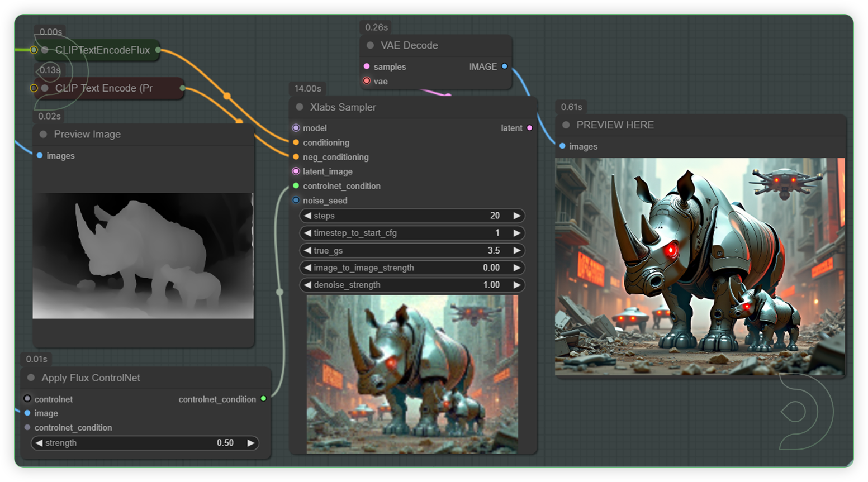Image resolution: width=868 pixels, height=482 pixels.
Task: Select controlnet_condition input socket on Apply Flux ControlNet
Action: point(27,428)
